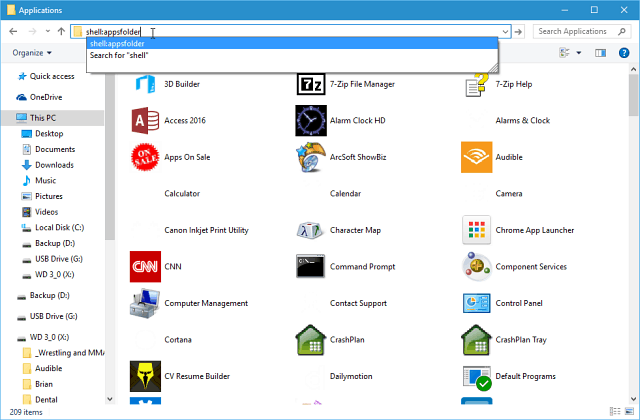640x420 pixels.
Task: Select Canon Inkjet Print Utility label
Action: click(206, 230)
